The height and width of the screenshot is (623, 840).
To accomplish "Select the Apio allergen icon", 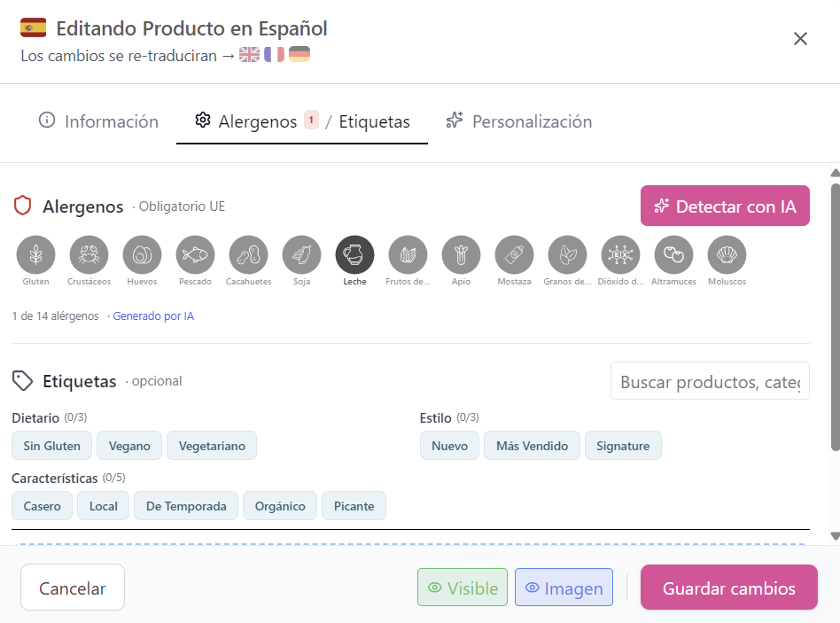I will (461, 254).
